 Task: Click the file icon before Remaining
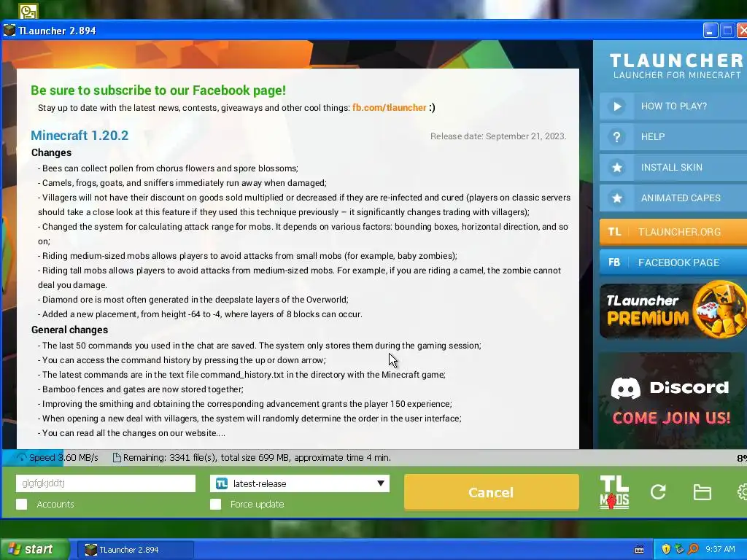(x=116, y=458)
